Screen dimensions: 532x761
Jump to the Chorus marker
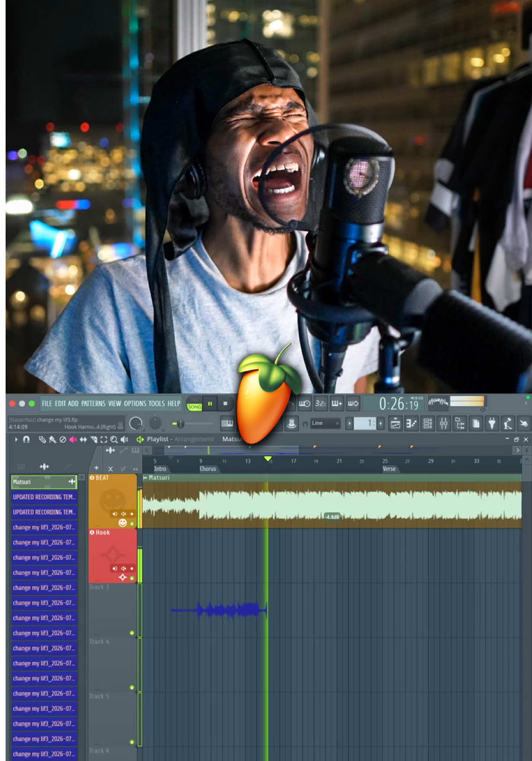[x=208, y=469]
